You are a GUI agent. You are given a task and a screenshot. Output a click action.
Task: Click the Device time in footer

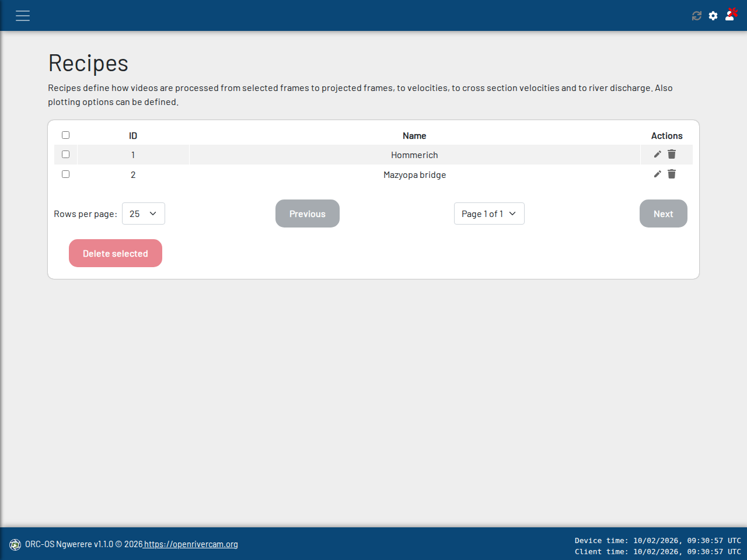(x=658, y=541)
